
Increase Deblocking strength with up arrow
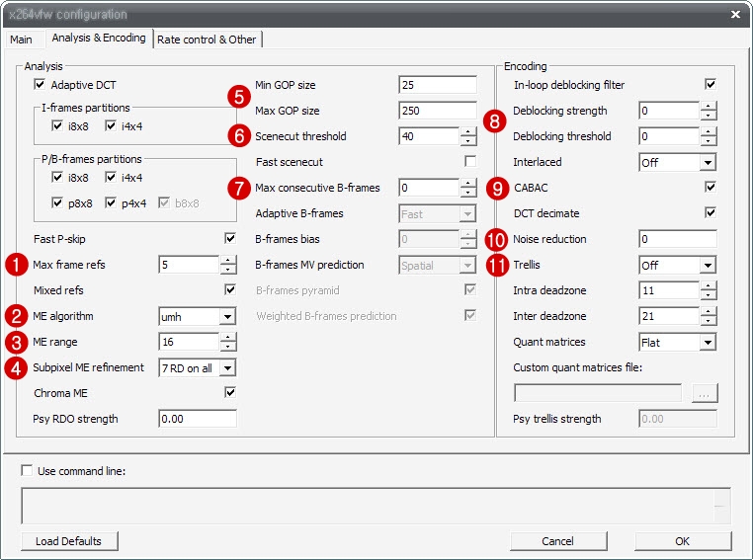tap(709, 107)
